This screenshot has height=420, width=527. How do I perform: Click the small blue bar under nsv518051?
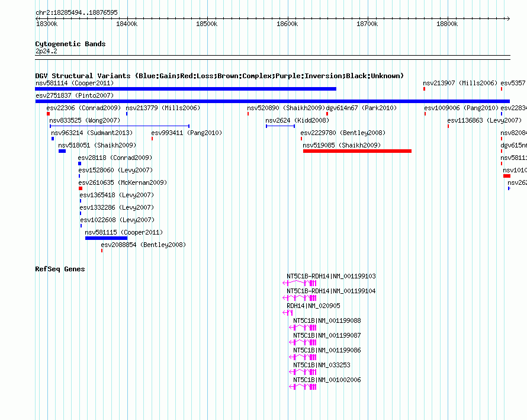point(62,151)
